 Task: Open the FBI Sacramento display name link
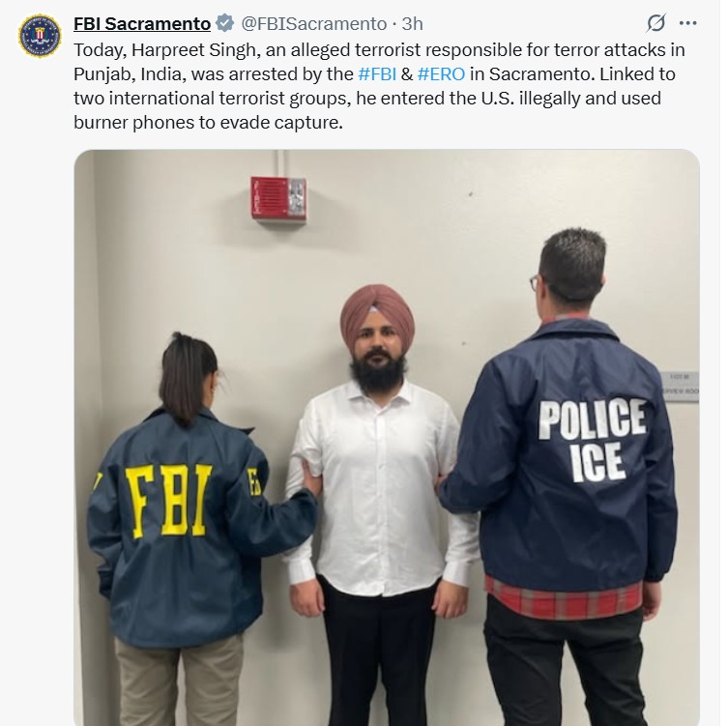click(x=142, y=23)
